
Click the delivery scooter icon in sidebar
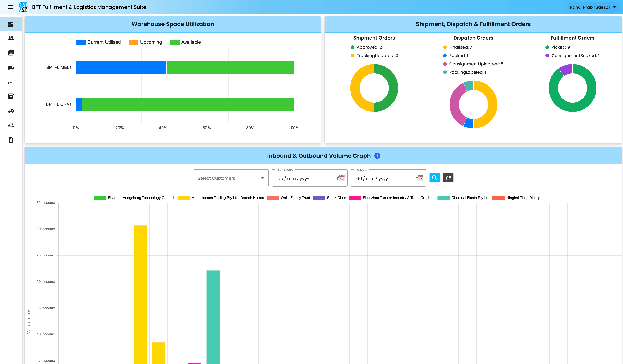[x=11, y=125]
